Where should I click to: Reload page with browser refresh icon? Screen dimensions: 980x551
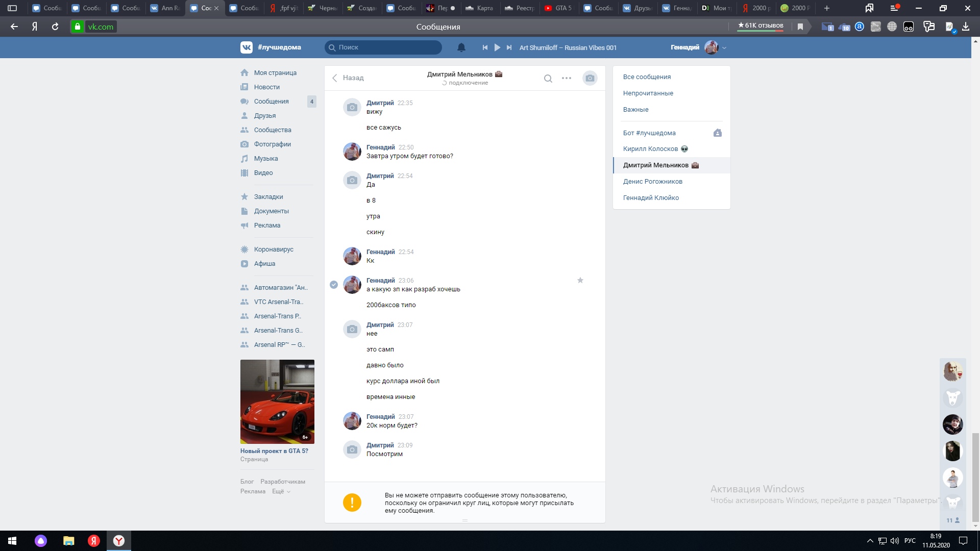[x=55, y=27]
